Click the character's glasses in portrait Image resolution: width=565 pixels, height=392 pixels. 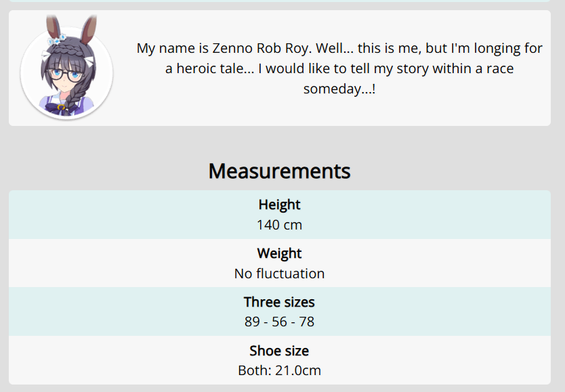pyautogui.click(x=66, y=75)
